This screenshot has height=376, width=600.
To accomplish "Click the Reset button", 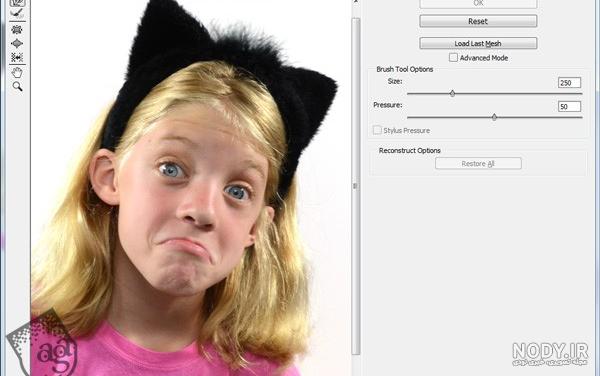I will click(478, 21).
